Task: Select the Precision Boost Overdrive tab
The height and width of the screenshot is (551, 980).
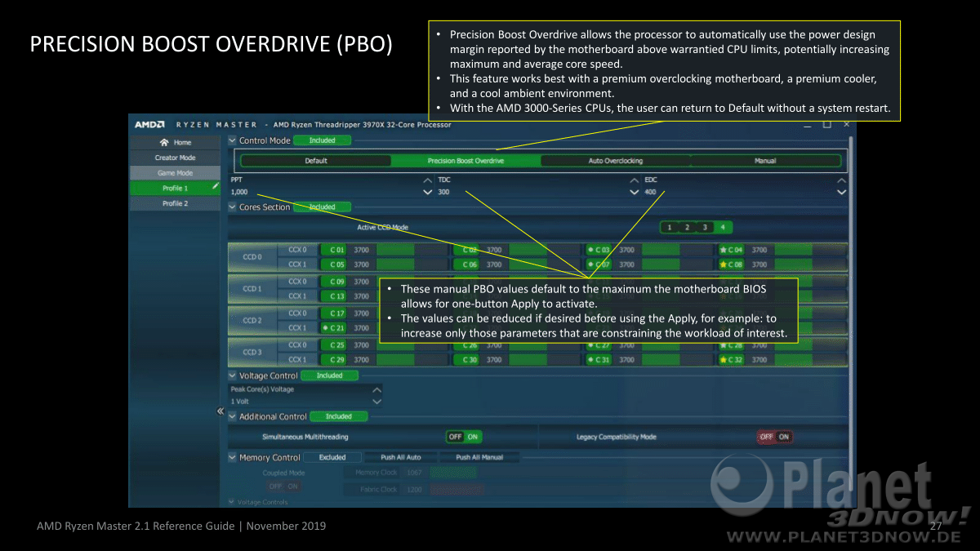Action: point(465,161)
